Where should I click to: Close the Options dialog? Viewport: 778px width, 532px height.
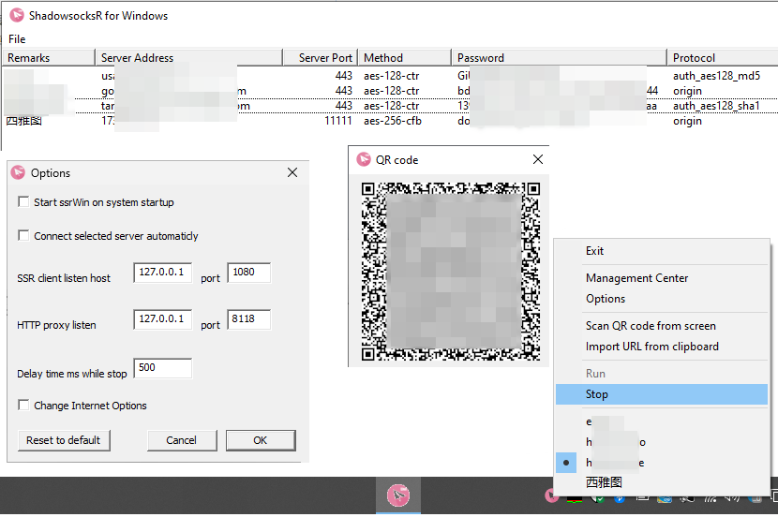coord(292,172)
